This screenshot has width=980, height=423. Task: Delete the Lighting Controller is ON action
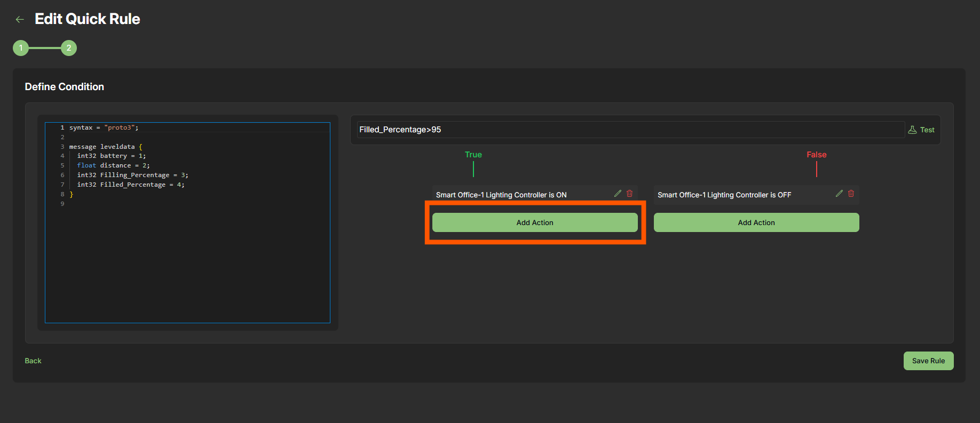pyautogui.click(x=630, y=194)
